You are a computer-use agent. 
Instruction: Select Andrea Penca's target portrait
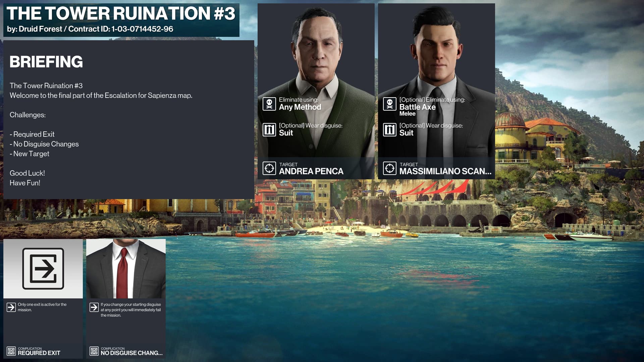tap(316, 80)
